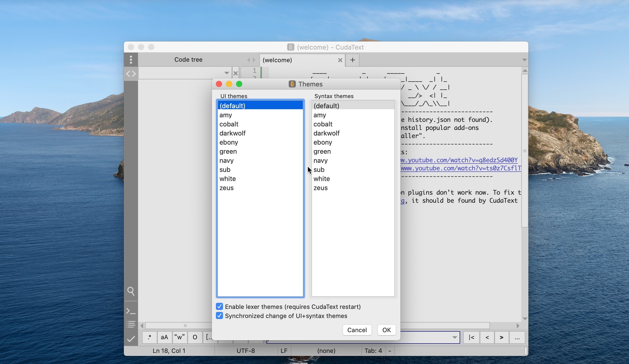
Task: Open the Find panel via magnifier icon
Action: [131, 291]
